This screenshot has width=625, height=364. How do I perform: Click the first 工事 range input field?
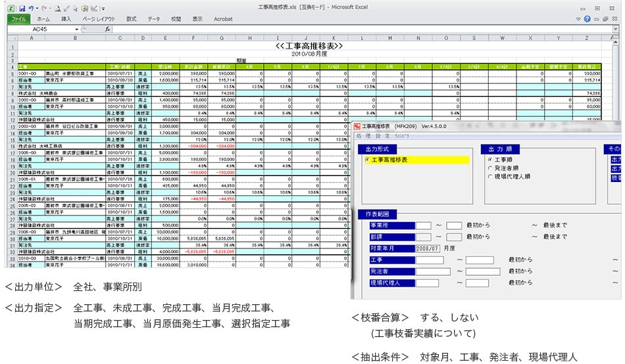click(x=430, y=260)
